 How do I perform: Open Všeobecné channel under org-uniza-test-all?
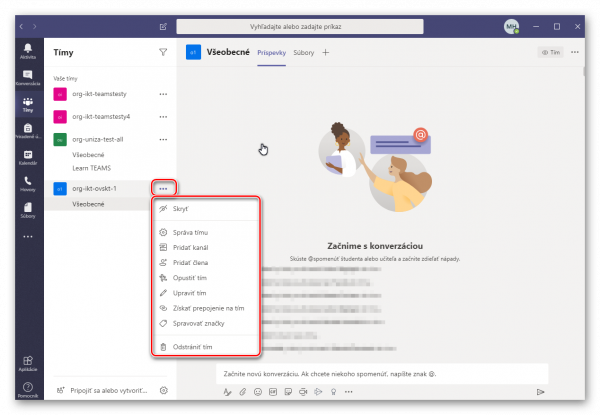pos(88,155)
